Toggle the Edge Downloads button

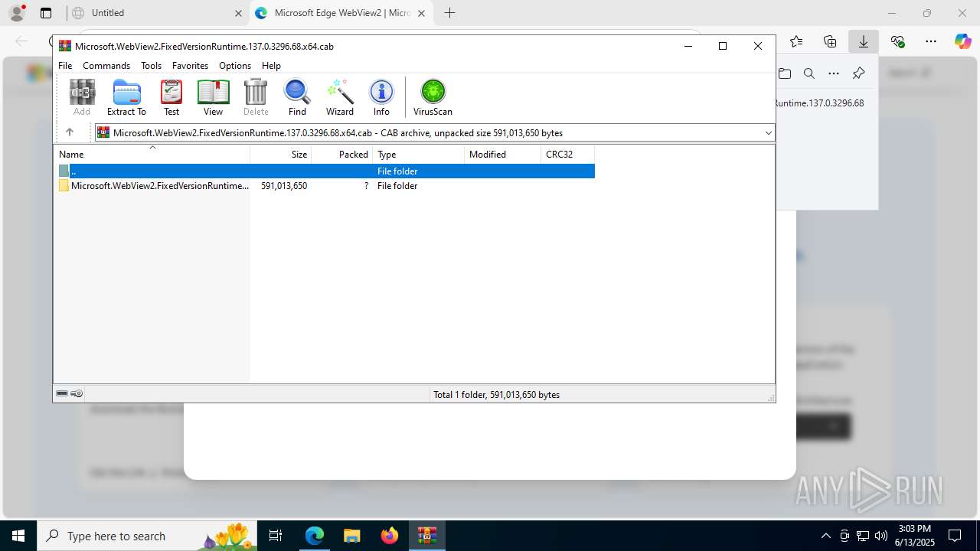coord(864,41)
